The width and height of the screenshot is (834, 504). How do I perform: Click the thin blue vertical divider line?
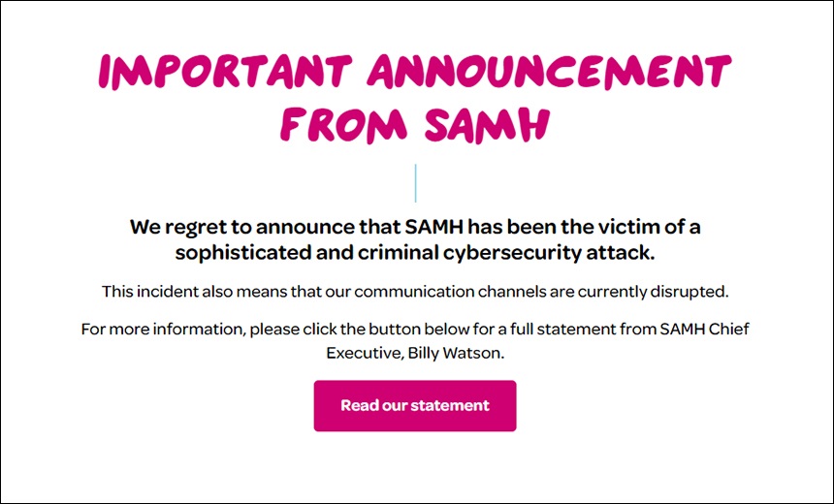415,183
